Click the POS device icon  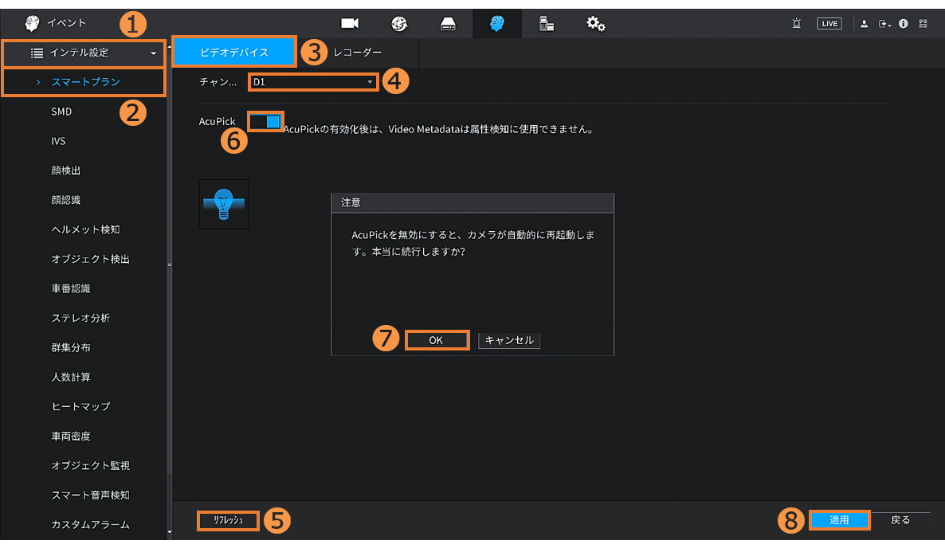547,23
